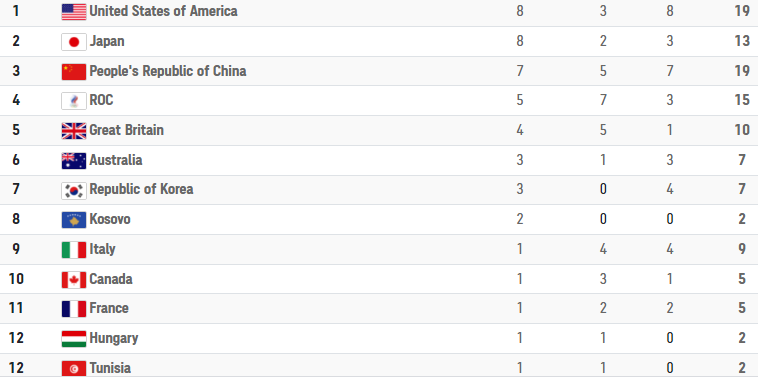Open People's Republic of China country link
The width and height of the screenshot is (758, 379).
point(168,71)
